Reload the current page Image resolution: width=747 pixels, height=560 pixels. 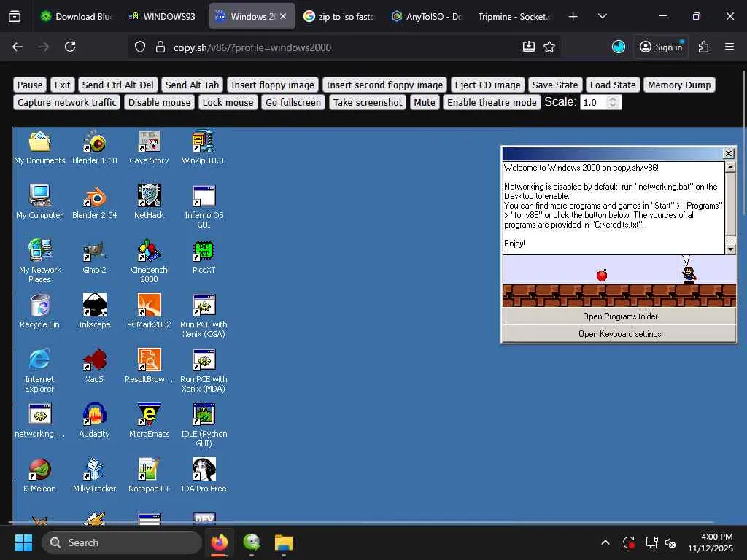70,47
